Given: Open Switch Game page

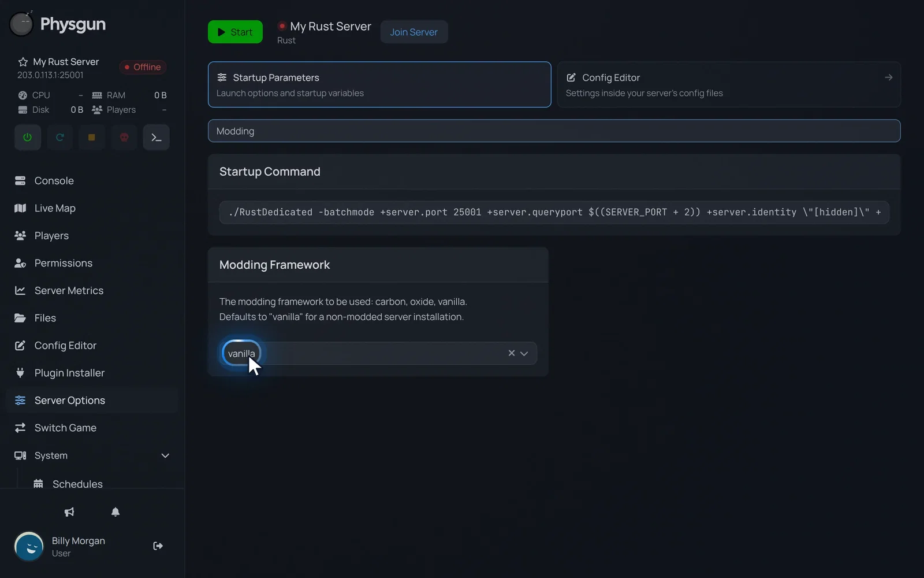Looking at the screenshot, I should pos(92,428).
